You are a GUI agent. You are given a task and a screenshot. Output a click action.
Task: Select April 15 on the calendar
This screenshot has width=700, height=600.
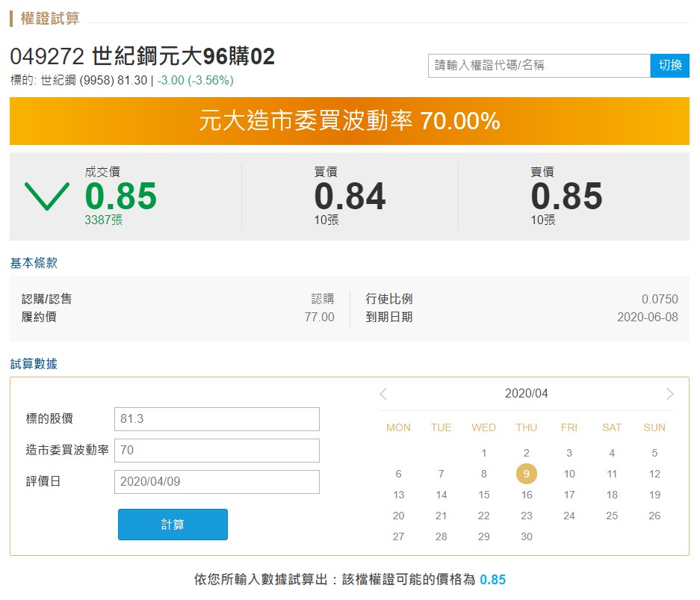(x=484, y=495)
